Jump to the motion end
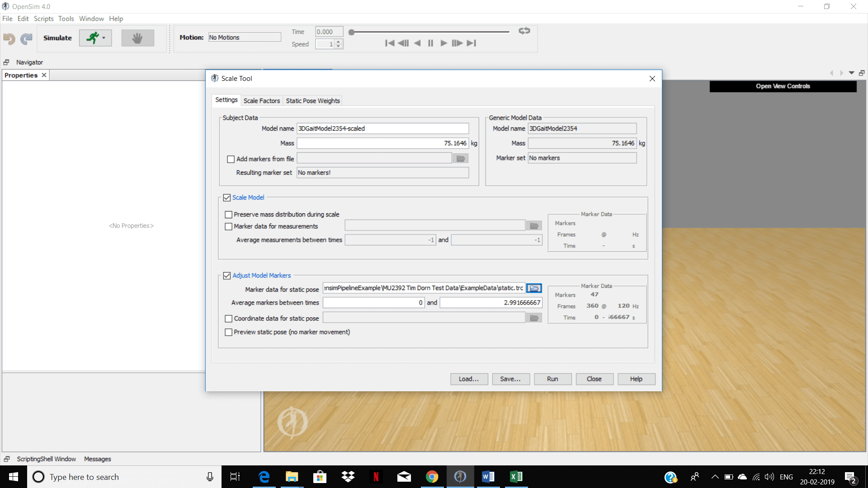 (x=472, y=43)
